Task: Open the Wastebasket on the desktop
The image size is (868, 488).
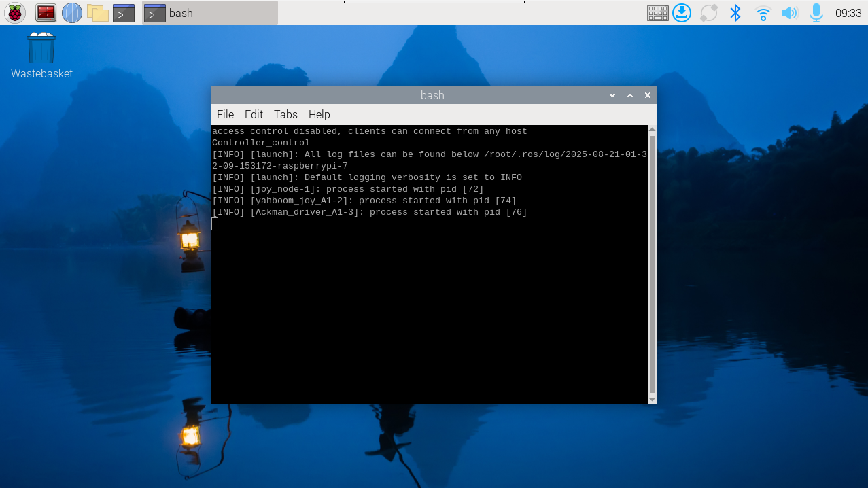Action: (x=41, y=50)
